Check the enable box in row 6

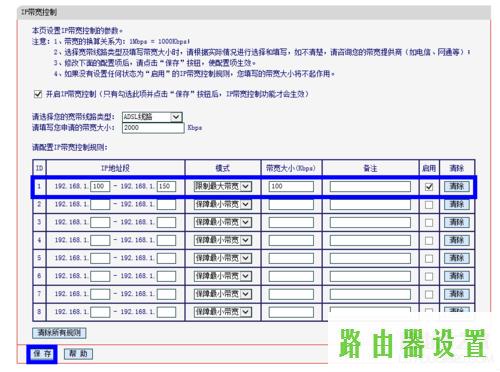coord(429,276)
